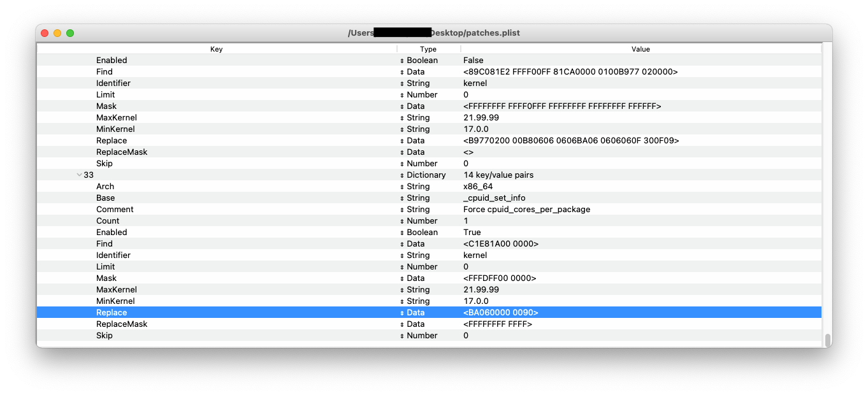This screenshot has height=395, width=868.
Task: Open the type popup for the highlighted Replace row
Action: 402,313
